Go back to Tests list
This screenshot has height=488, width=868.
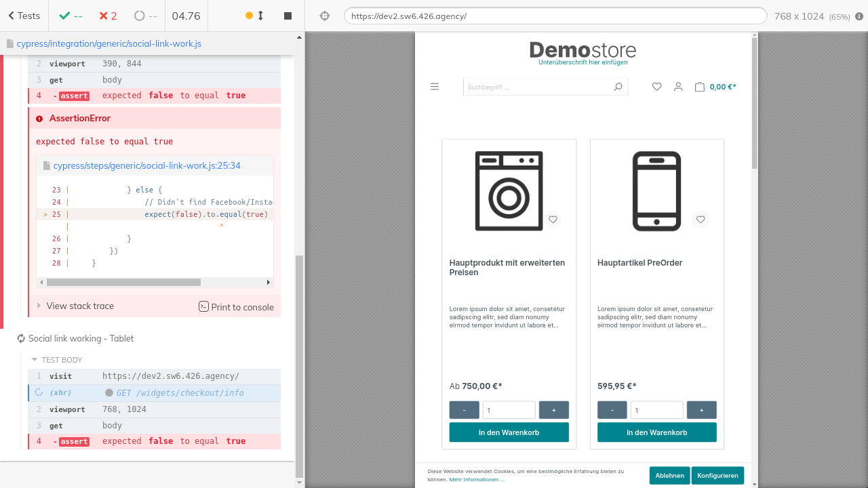pyautogui.click(x=24, y=16)
